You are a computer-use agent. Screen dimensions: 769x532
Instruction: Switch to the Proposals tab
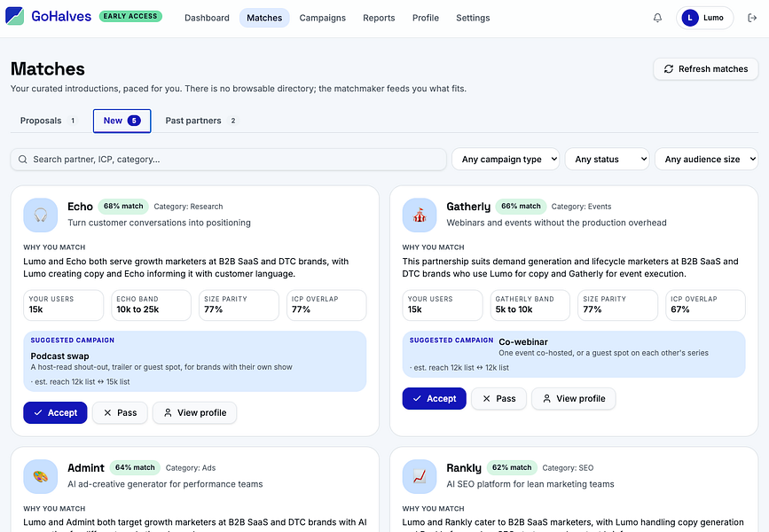[49, 121]
